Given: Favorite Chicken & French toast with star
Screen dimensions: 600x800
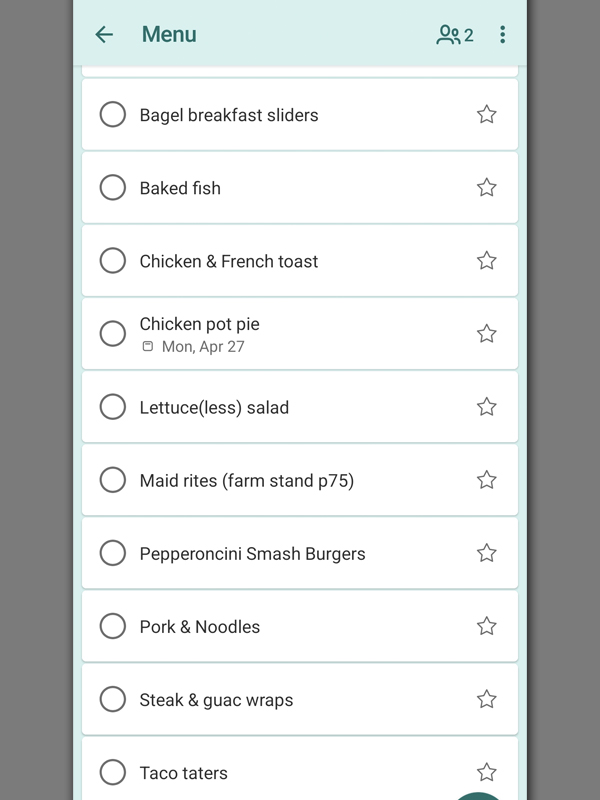Looking at the screenshot, I should pos(486,261).
